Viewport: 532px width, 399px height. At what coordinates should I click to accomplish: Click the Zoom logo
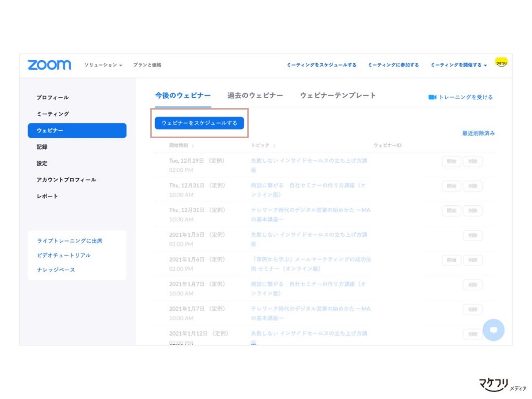49,65
